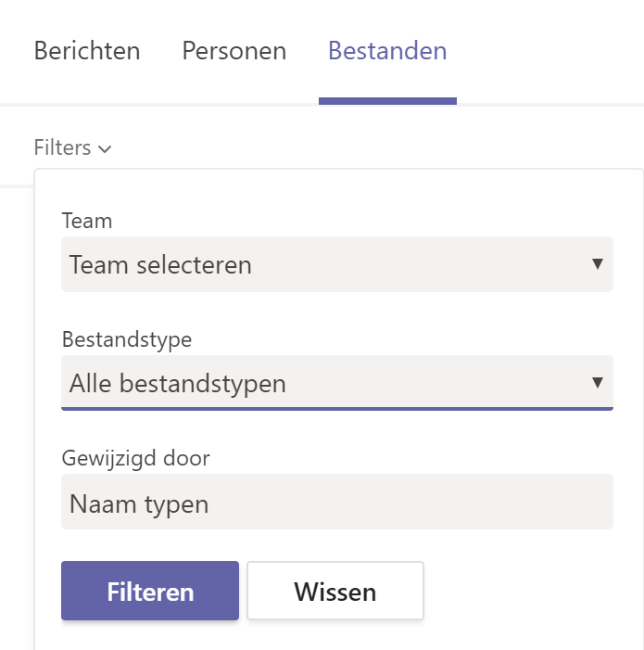
Task: Click the Team selecteren placeholder text
Action: click(160, 265)
